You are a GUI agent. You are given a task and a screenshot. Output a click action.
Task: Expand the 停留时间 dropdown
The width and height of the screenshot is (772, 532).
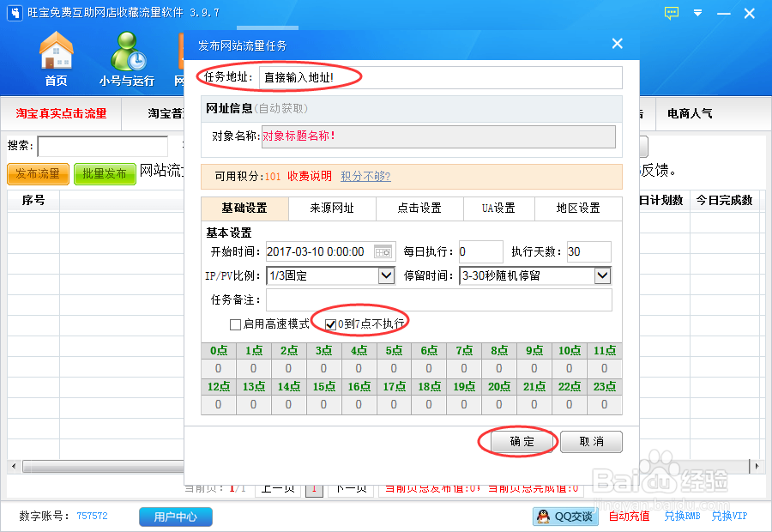click(603, 275)
